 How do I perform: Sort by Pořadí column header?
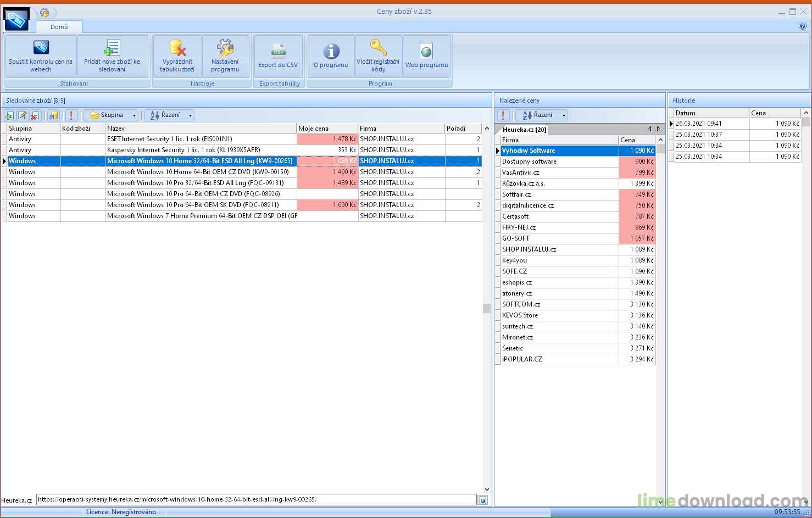pos(463,129)
